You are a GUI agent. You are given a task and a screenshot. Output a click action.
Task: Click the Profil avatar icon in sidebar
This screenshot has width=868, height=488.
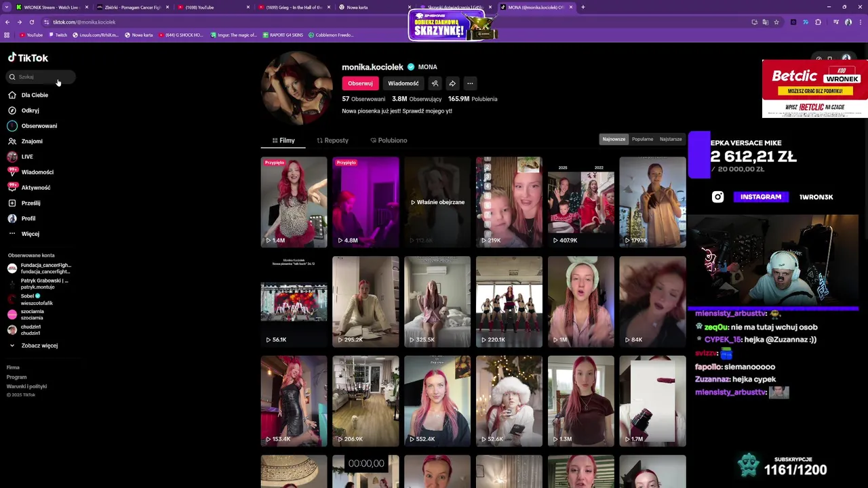[x=12, y=218]
